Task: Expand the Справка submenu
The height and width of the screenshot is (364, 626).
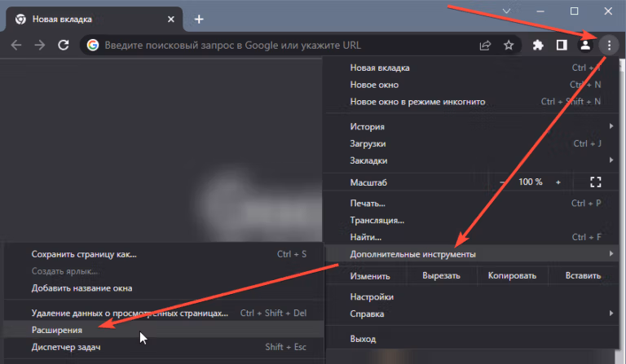Action: click(x=473, y=314)
